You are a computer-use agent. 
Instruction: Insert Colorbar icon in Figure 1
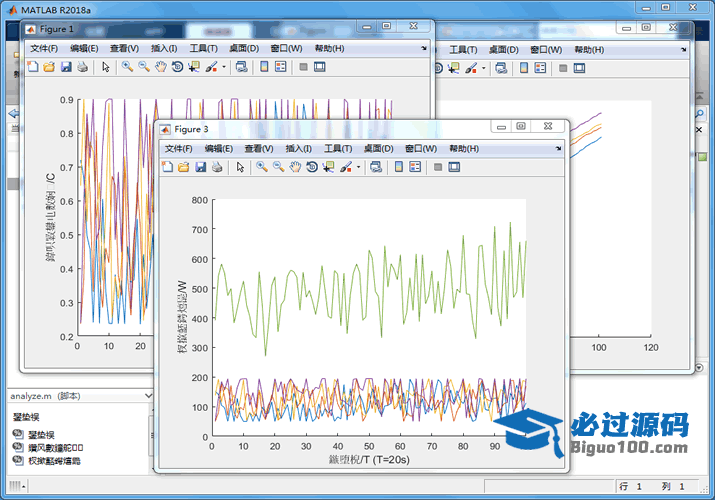pyautogui.click(x=264, y=67)
